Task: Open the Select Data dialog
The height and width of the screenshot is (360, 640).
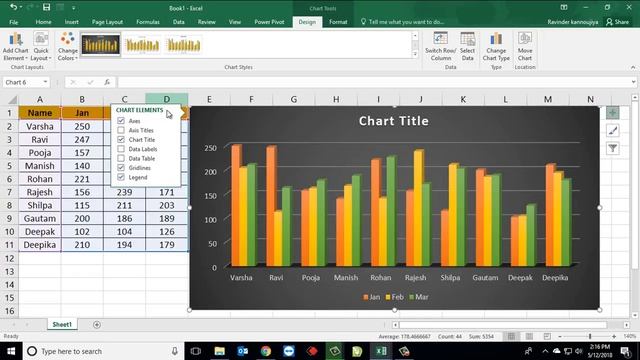Action: click(467, 47)
